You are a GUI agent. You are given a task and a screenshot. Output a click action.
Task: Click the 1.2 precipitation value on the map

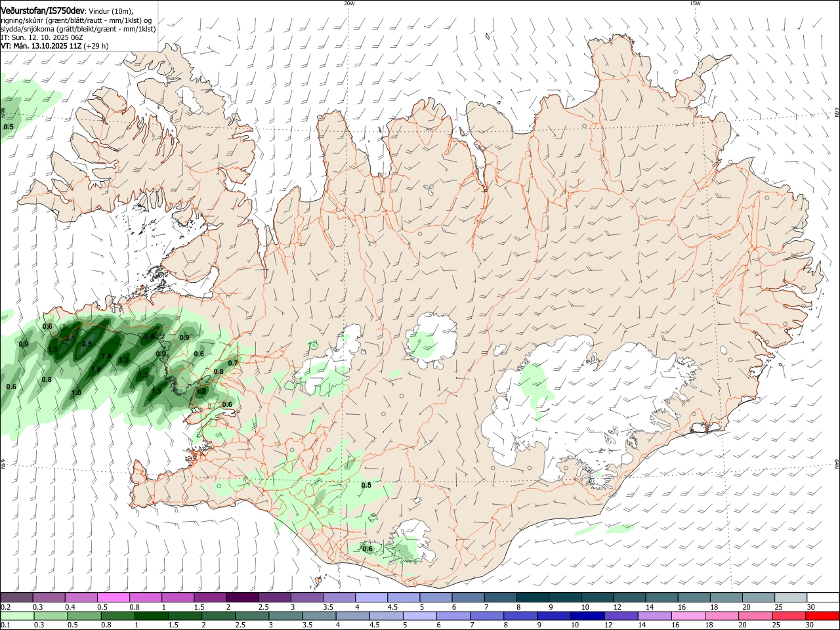point(201,390)
